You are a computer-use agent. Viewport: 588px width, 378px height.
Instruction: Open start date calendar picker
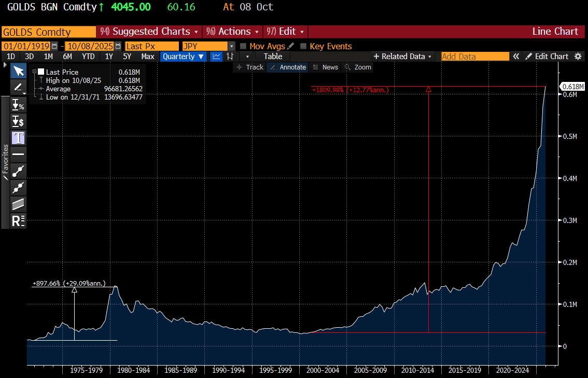click(x=54, y=46)
